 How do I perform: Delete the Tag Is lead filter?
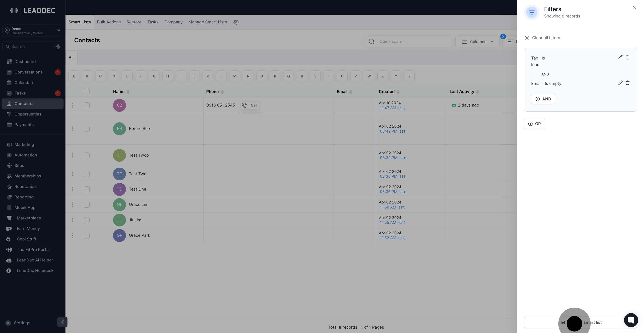[x=627, y=57]
